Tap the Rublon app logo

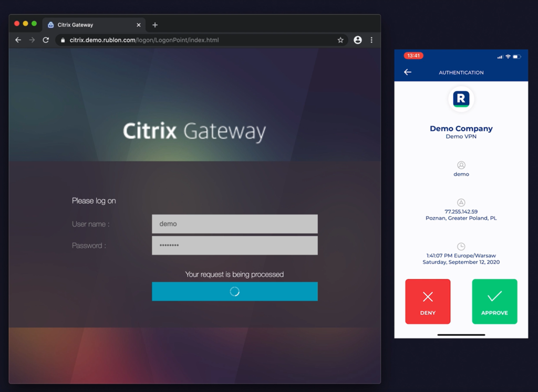[461, 99]
